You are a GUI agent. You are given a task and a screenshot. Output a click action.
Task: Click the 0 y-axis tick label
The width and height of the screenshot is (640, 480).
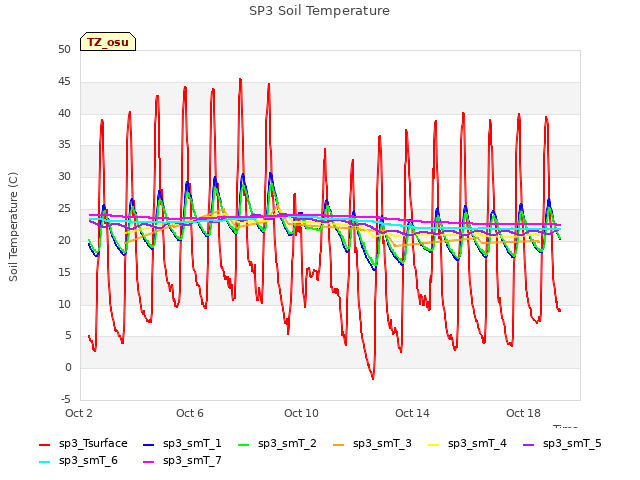(68, 368)
